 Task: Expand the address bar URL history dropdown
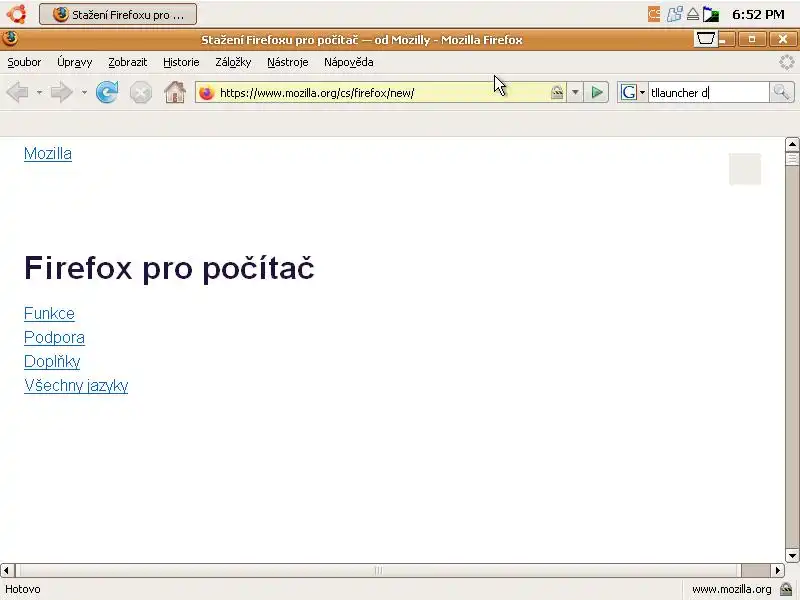[575, 92]
